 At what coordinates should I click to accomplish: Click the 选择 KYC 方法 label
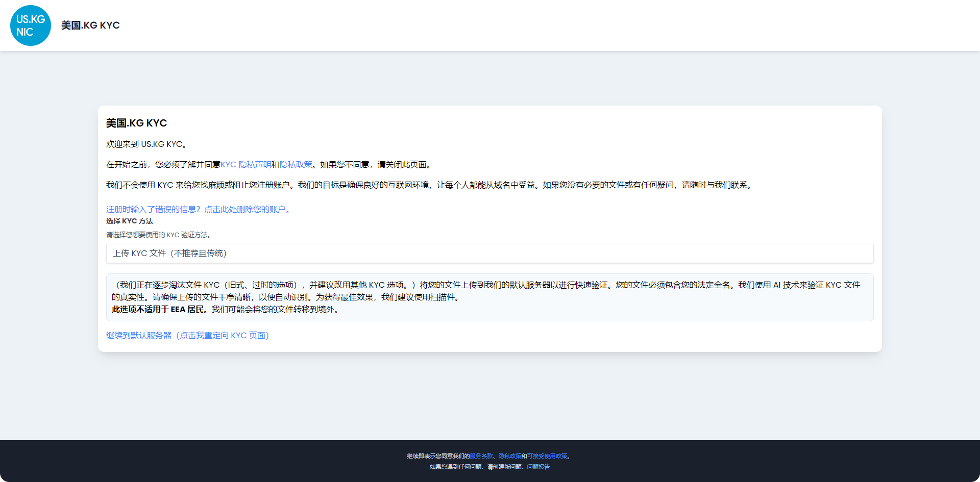(x=130, y=221)
